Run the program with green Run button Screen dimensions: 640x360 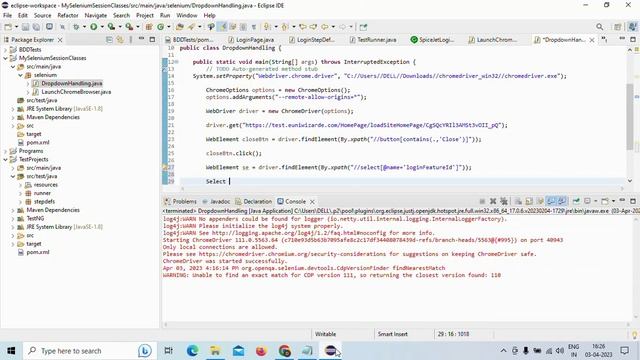93,27
